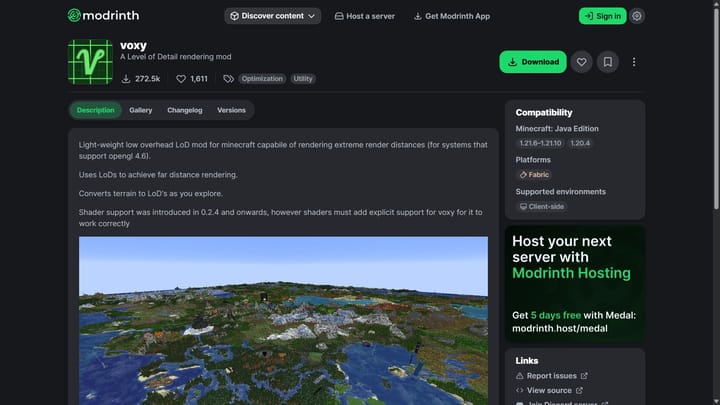
Task: Click the 1.21.6-1.21.10 version badge
Action: point(540,143)
